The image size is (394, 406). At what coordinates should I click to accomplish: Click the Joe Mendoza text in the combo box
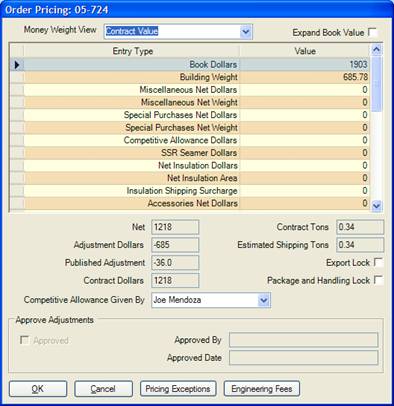tap(177, 300)
